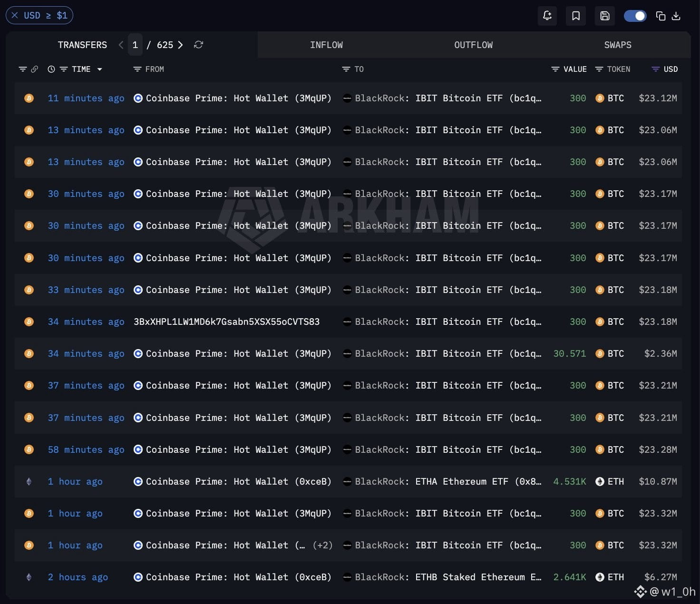Open the 58 minutes ago transaction link
Image resolution: width=700 pixels, height=604 pixels.
pyautogui.click(x=86, y=450)
